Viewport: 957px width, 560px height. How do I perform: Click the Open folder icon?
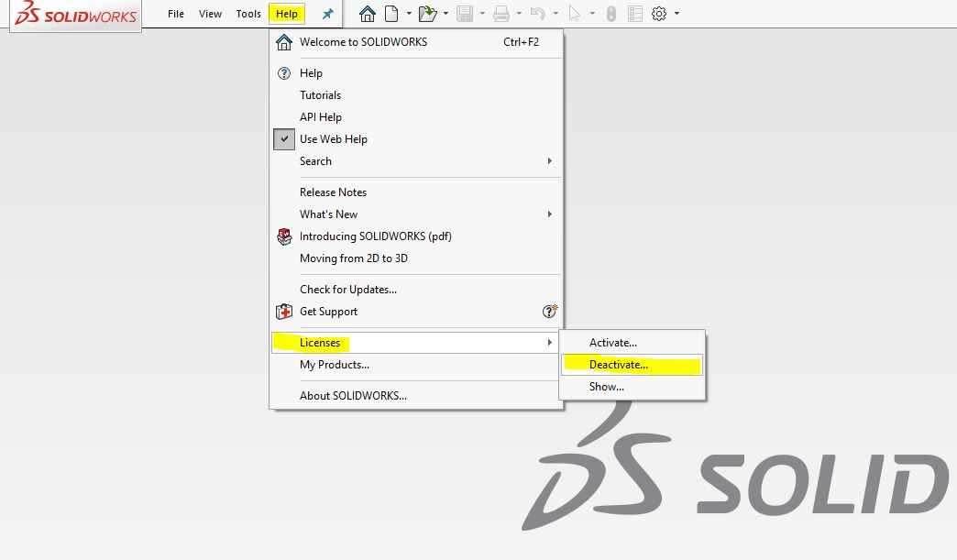point(426,14)
